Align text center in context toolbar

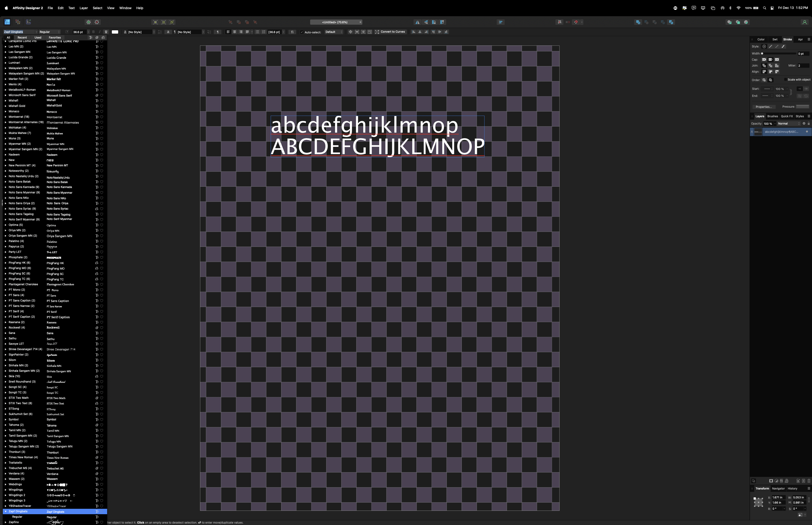234,32
